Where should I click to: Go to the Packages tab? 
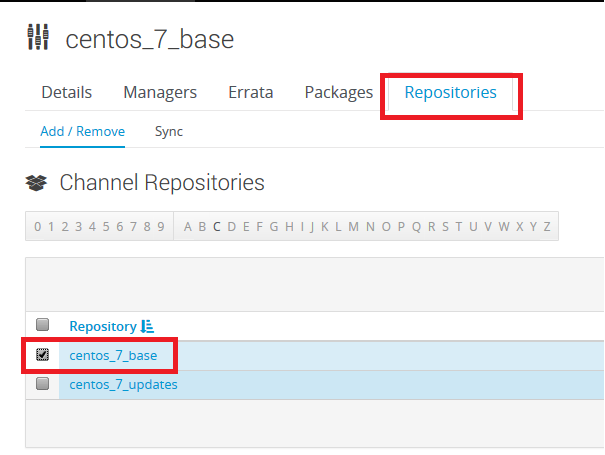tap(339, 92)
